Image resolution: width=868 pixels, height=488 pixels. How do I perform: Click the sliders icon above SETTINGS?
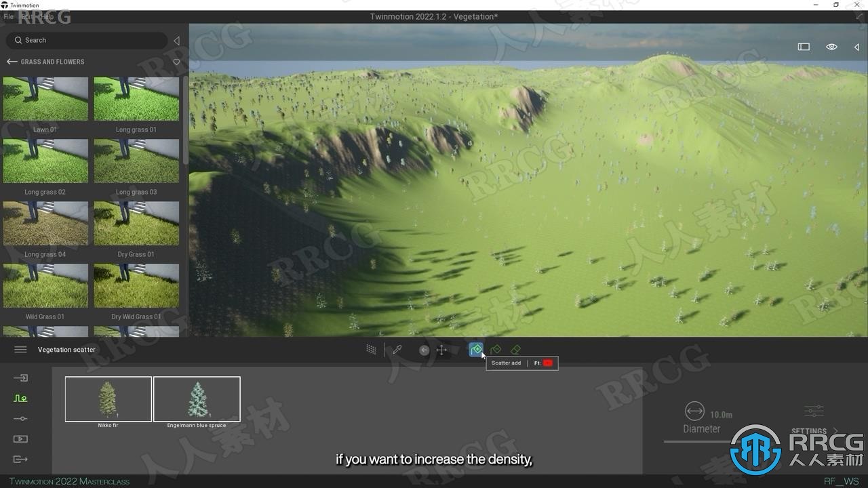(x=814, y=411)
